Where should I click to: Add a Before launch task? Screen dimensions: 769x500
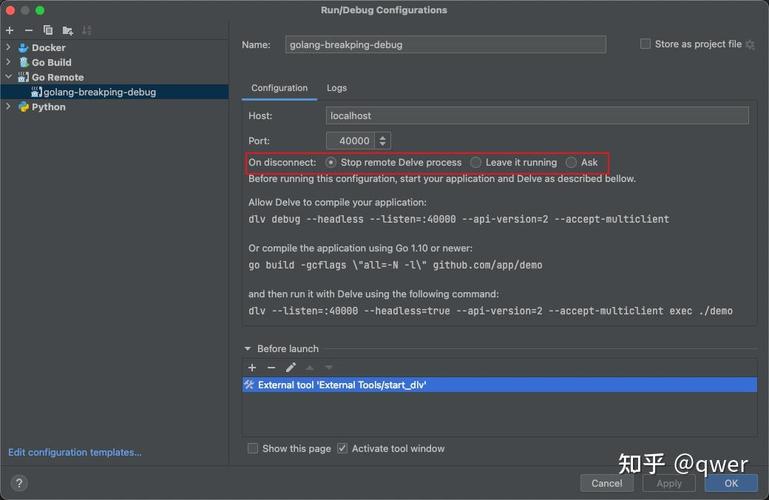252,368
